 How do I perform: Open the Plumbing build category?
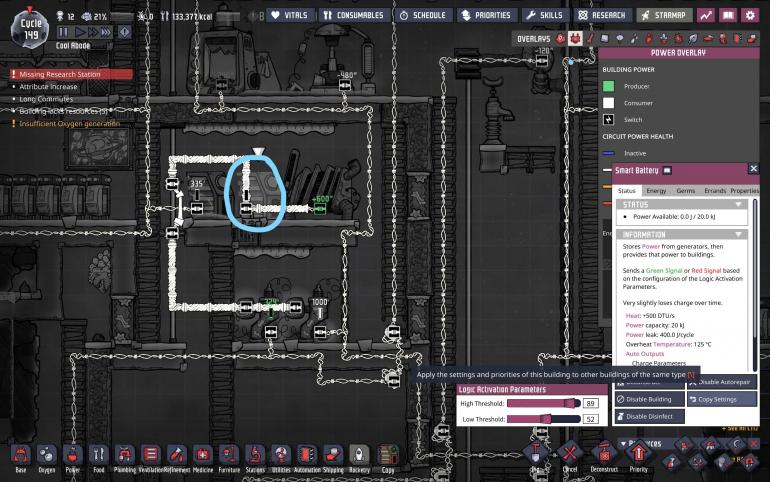(125, 455)
